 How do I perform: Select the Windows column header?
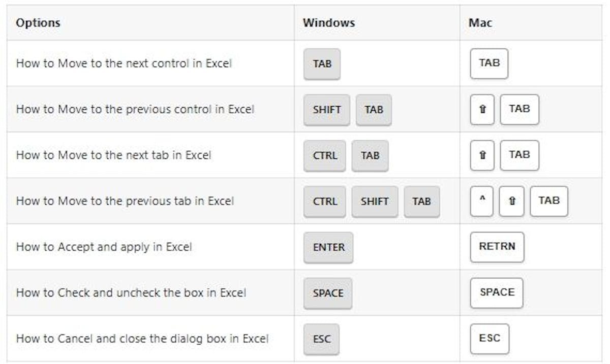[328, 23]
